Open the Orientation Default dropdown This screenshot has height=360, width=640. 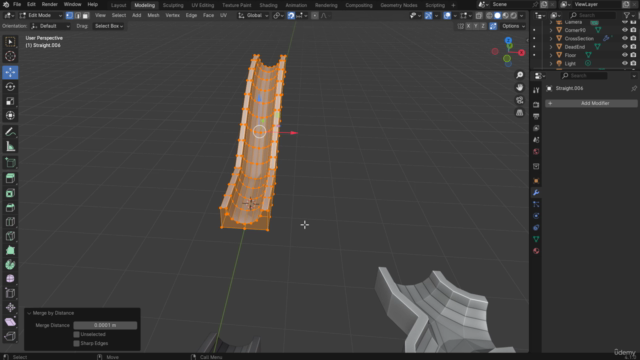click(50, 26)
